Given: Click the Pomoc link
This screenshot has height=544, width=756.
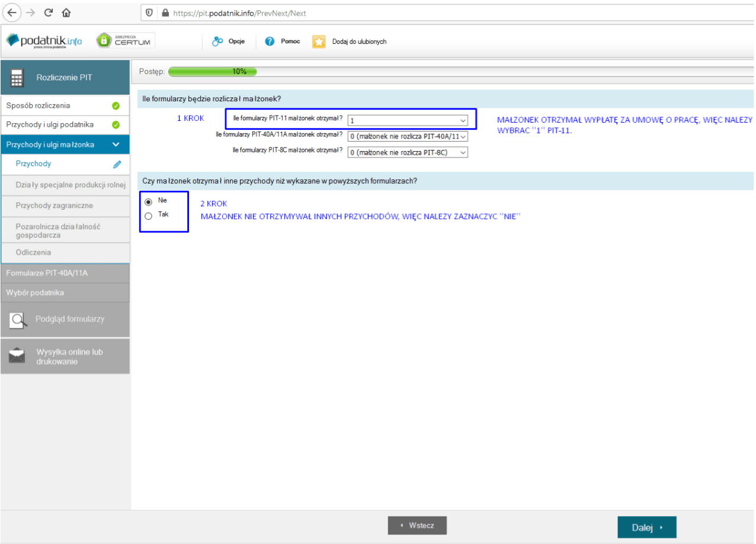Looking at the screenshot, I should click(x=290, y=41).
